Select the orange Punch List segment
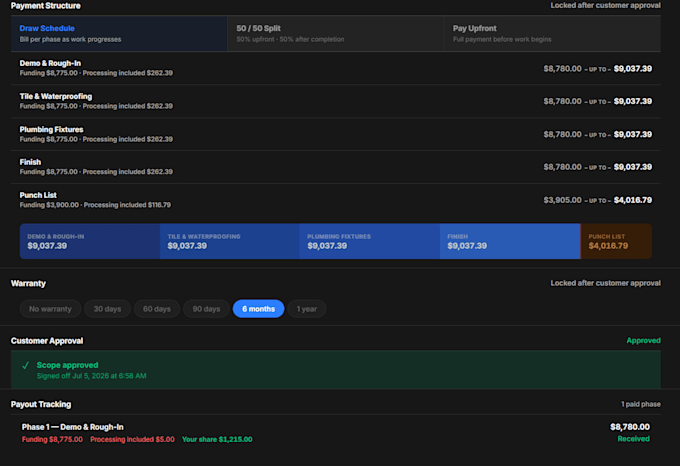The height and width of the screenshot is (466, 680). point(616,241)
